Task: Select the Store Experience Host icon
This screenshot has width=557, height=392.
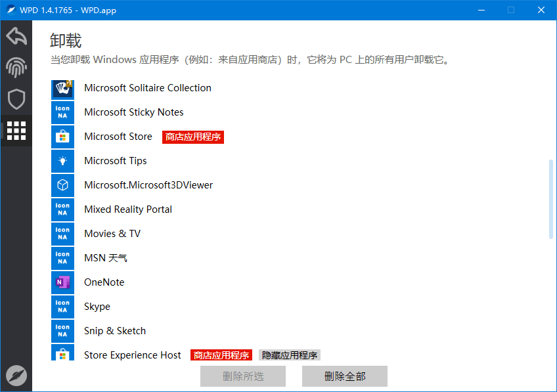Action: click(x=62, y=352)
